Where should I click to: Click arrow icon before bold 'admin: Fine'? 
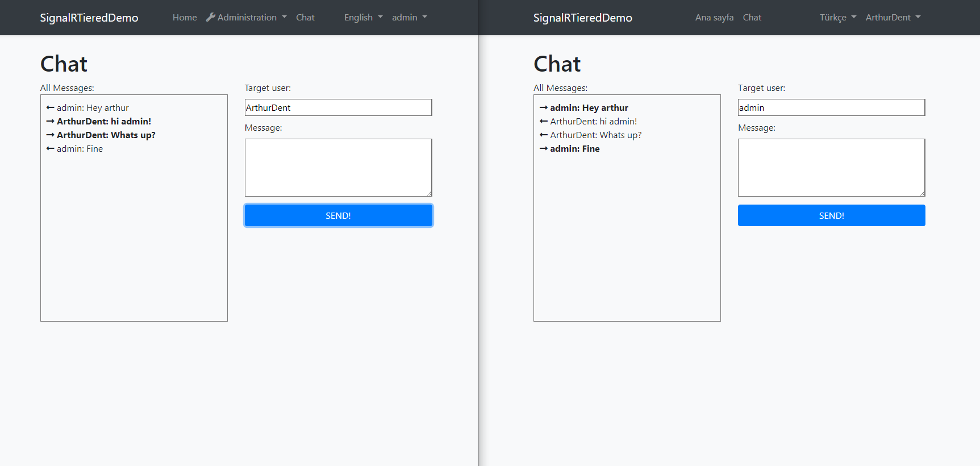point(543,148)
